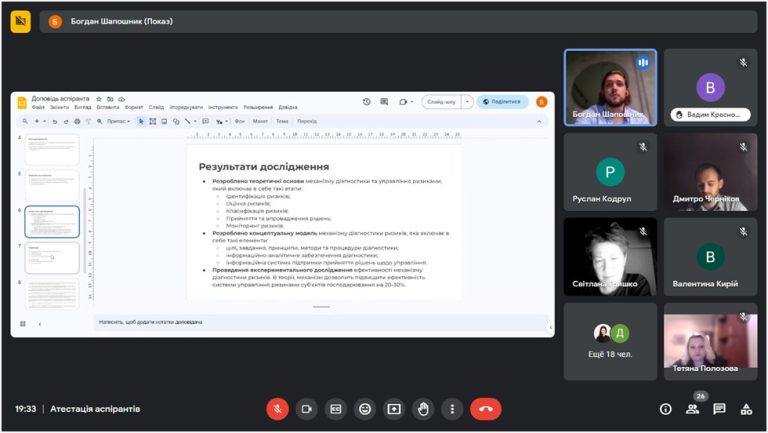Click the yellow presentation-off icon
768x433 pixels.
click(21, 21)
